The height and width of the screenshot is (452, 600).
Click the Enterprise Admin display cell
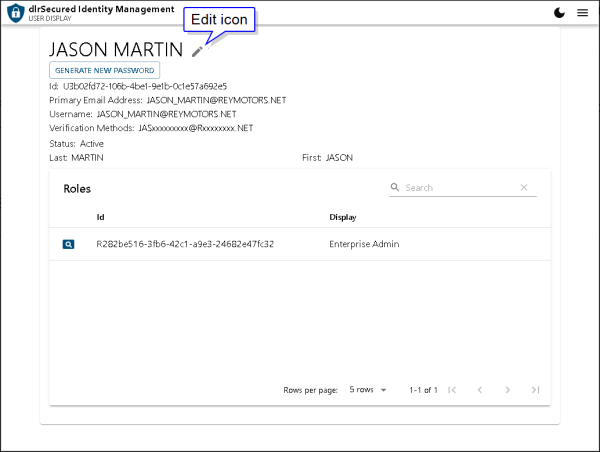coord(364,244)
